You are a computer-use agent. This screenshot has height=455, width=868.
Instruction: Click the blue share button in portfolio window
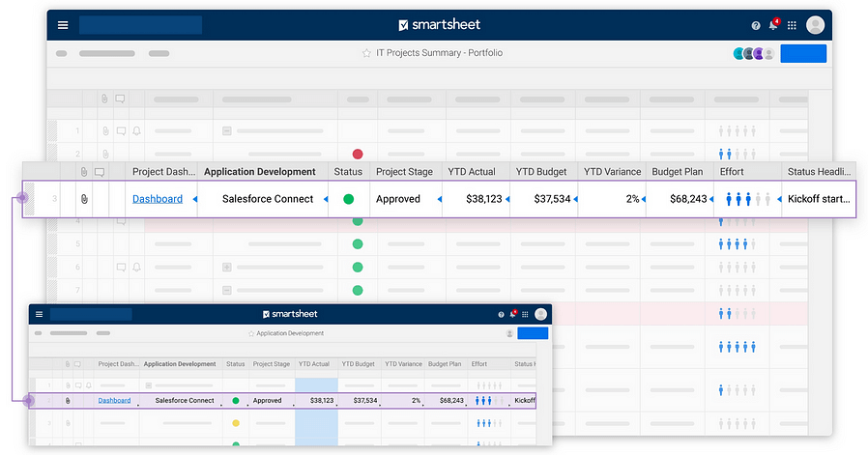803,54
